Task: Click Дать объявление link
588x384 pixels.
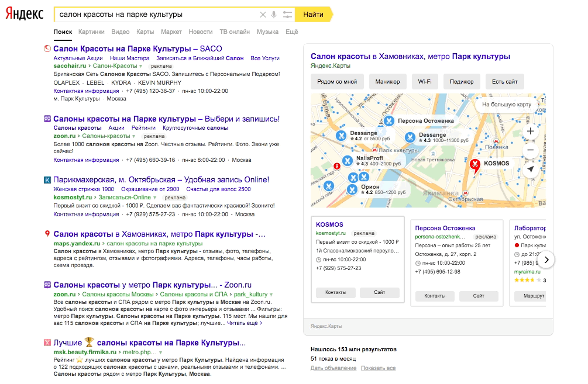Action: click(333, 368)
